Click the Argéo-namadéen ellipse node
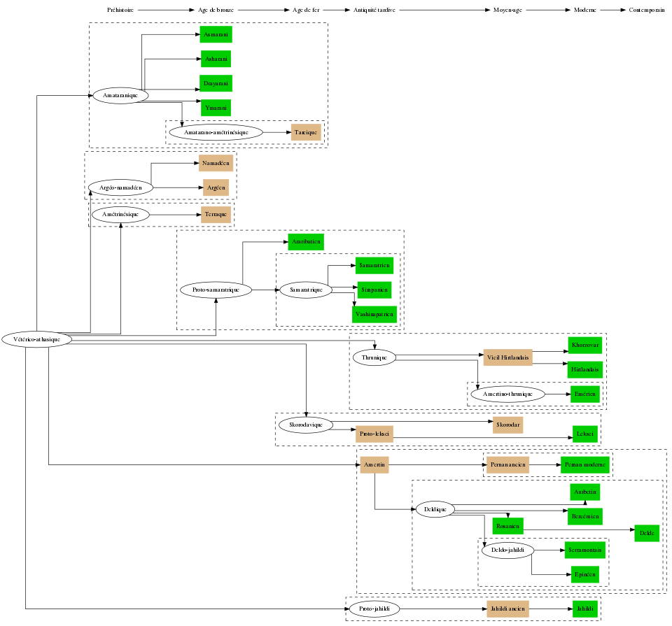 pos(120,187)
